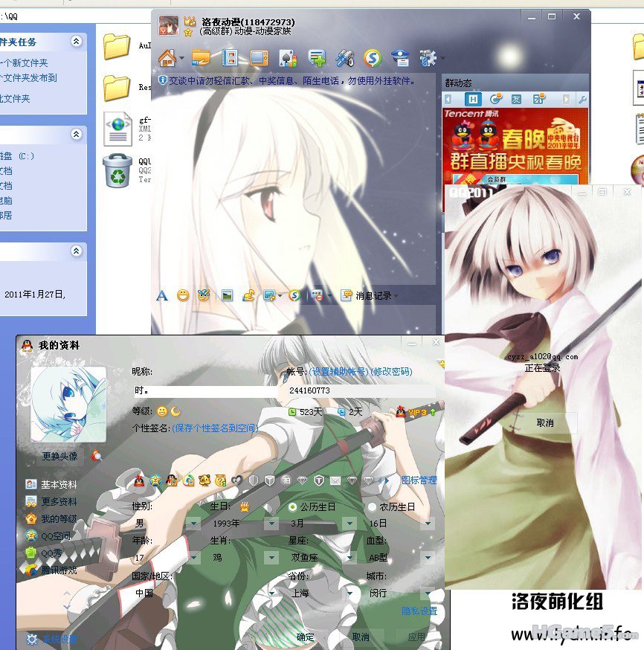This screenshot has width=644, height=650.
Task: Open 腾讯游戏 from profile sidebar
Action: [51, 570]
